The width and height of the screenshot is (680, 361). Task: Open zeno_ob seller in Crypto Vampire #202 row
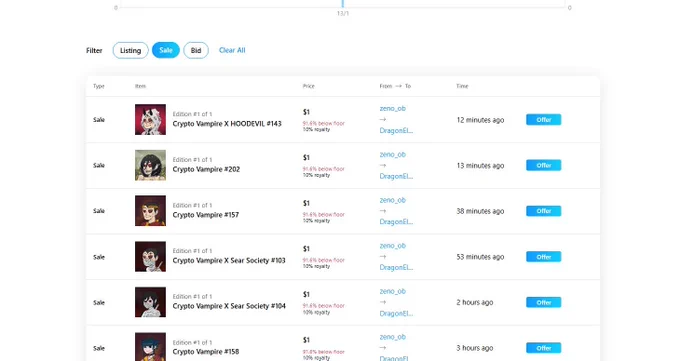click(392, 154)
